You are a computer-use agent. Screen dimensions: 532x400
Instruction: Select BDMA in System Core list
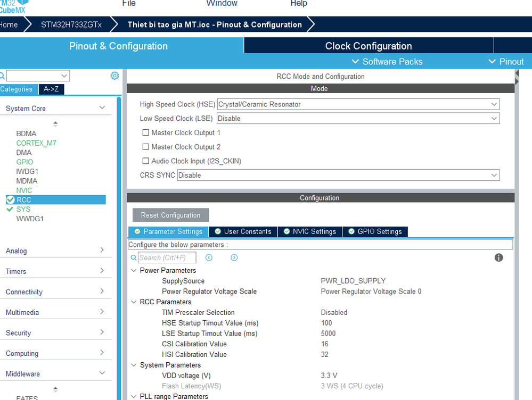pos(26,134)
